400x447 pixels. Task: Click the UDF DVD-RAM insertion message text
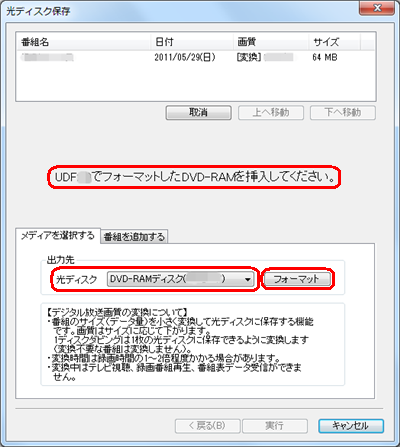(194, 177)
